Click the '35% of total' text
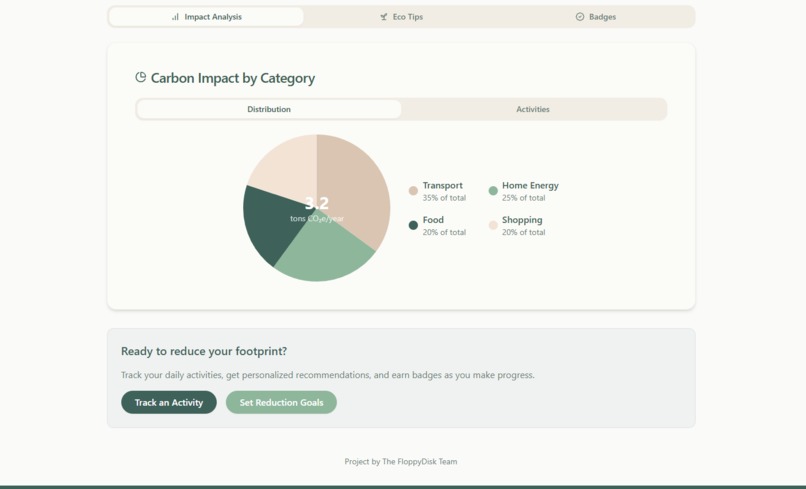 [x=444, y=198]
